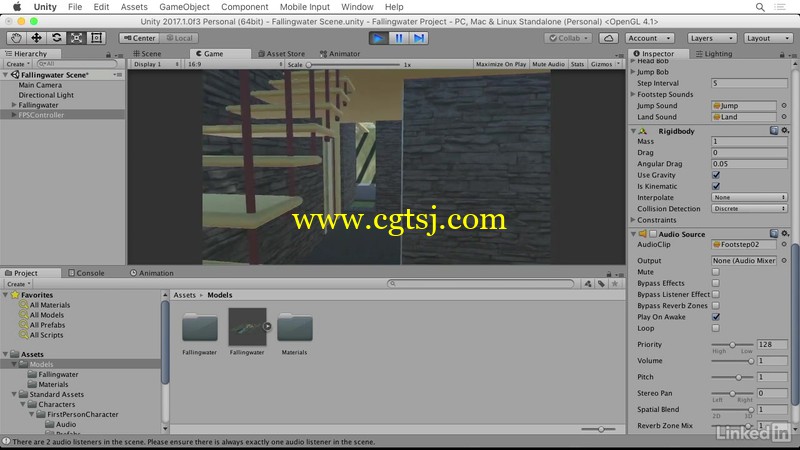Open Audio Source gear settings
This screenshot has width=800, height=450.
pyautogui.click(x=785, y=234)
